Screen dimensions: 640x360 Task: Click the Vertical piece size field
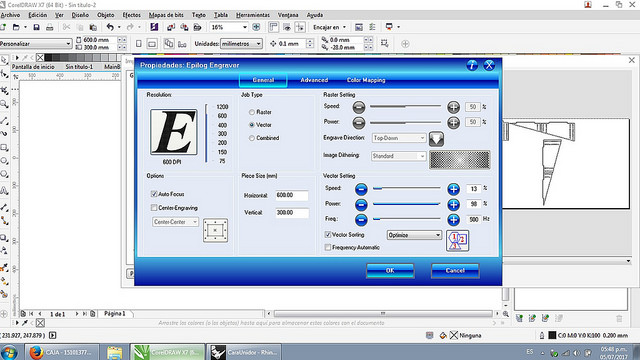(x=292, y=213)
